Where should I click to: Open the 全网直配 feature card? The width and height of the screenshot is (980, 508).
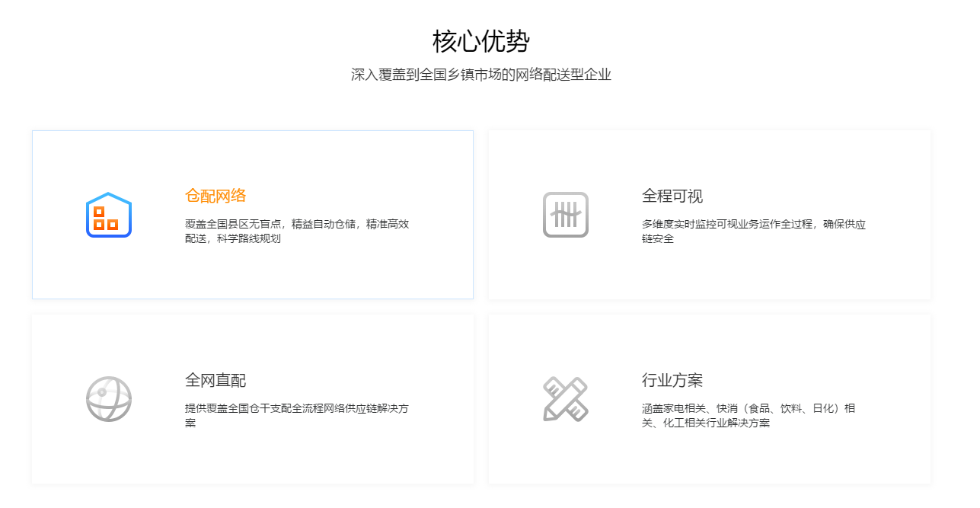[253, 398]
